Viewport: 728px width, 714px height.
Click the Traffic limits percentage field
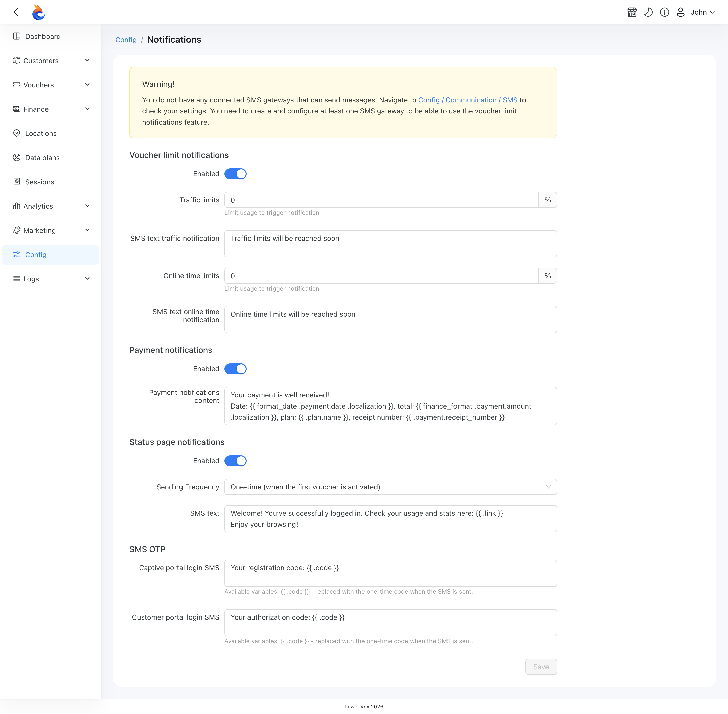point(381,200)
